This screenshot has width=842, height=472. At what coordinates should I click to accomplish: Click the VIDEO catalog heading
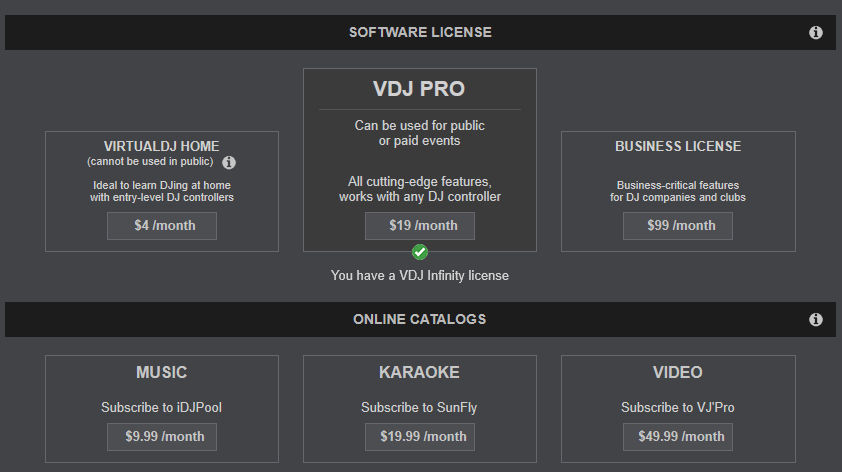click(x=677, y=372)
